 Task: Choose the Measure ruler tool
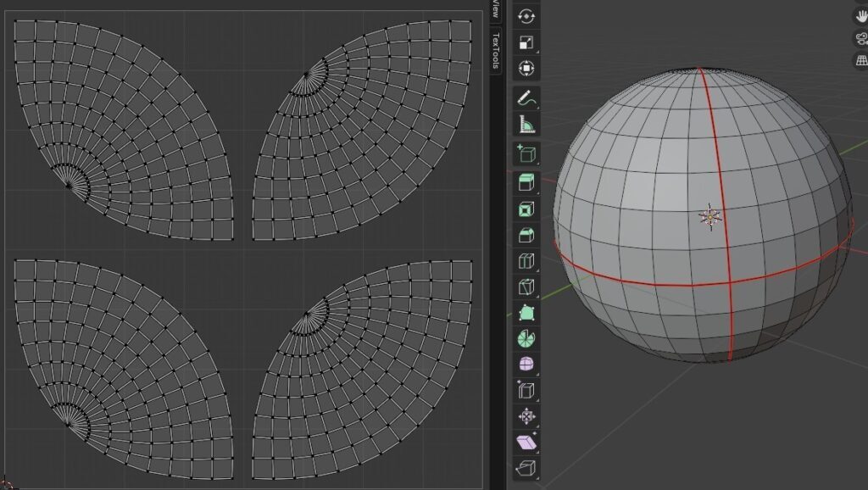pyautogui.click(x=526, y=125)
